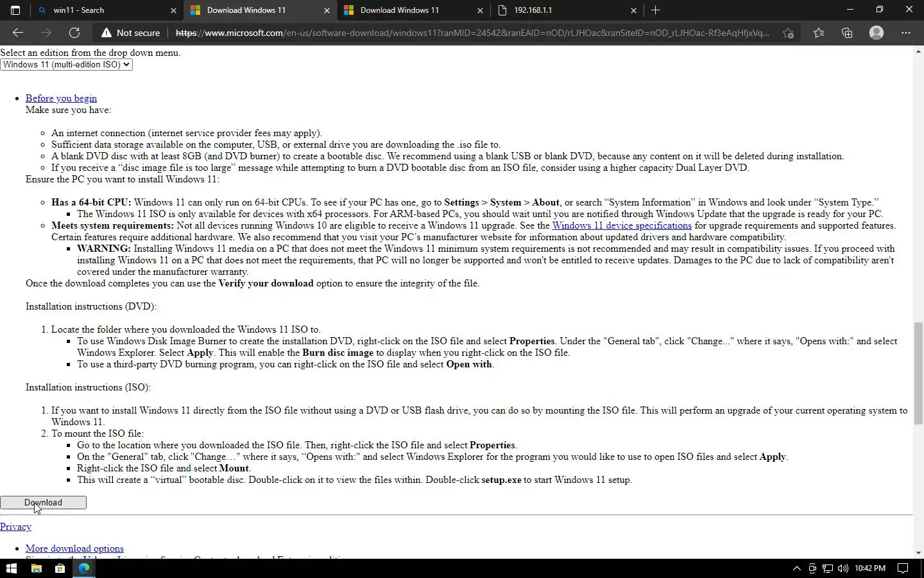The width and height of the screenshot is (924, 578).
Task: Click the 'Has a 64-bit CPU:' text
Action: (x=91, y=202)
